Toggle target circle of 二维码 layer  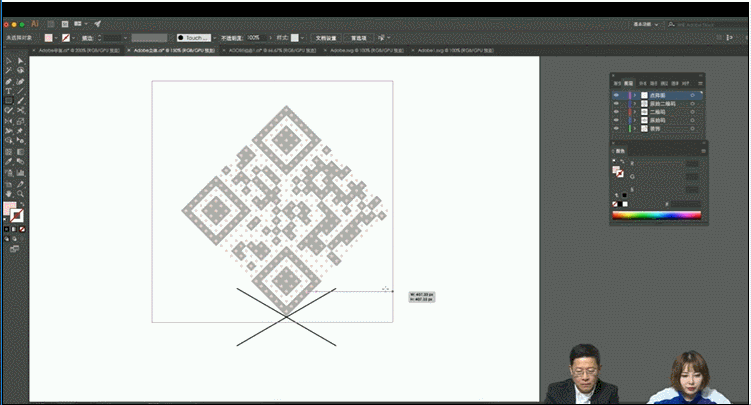[693, 112]
